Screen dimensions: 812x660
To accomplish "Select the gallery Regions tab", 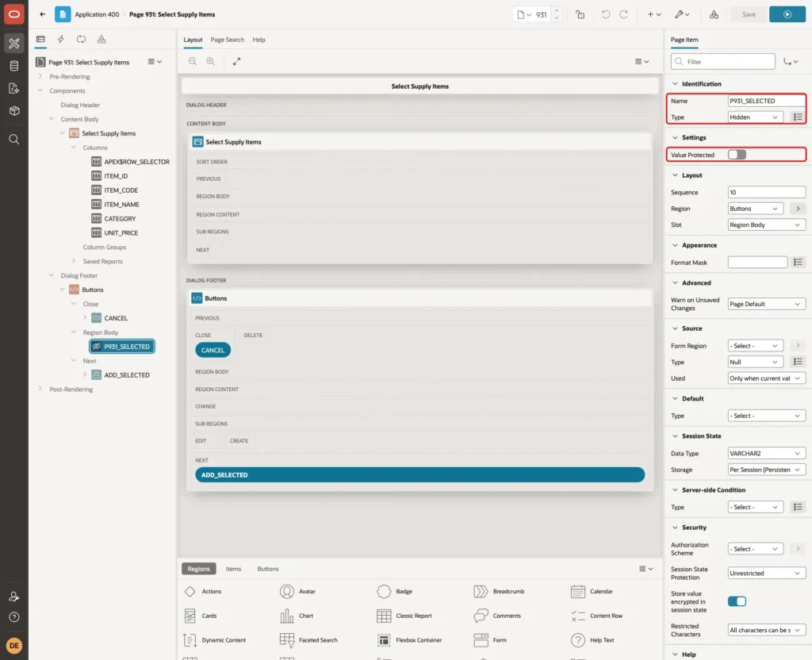I will click(x=199, y=569).
